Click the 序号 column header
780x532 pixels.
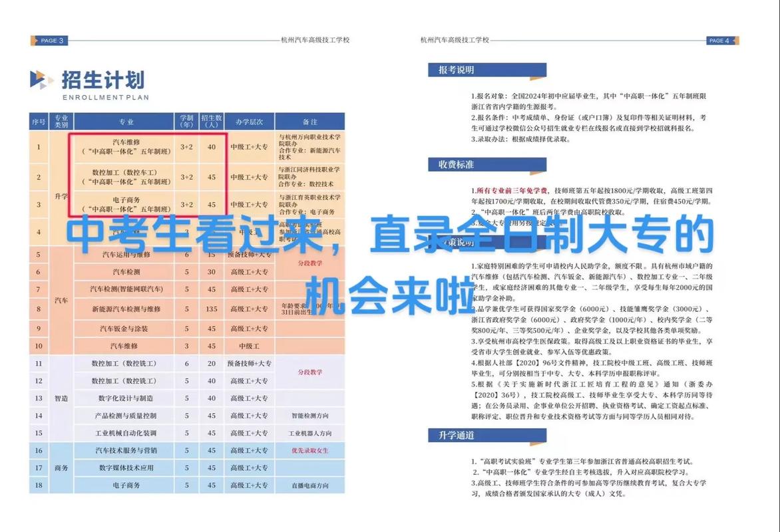[x=39, y=122]
